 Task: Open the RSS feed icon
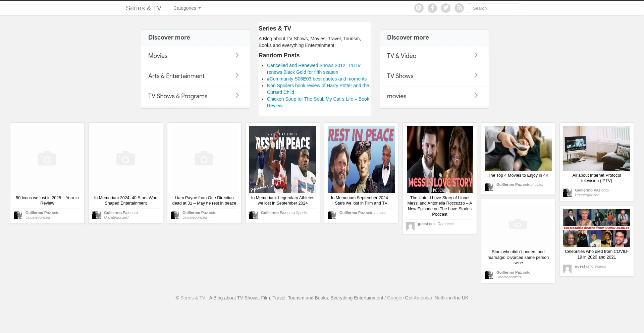point(459,8)
